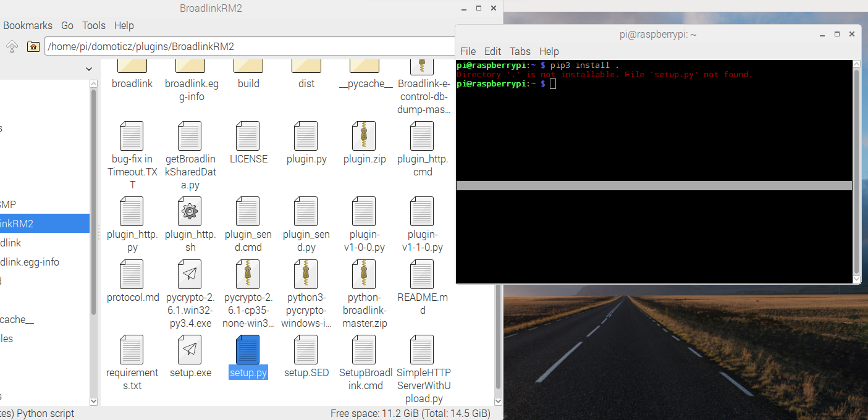
Task: Select the plugin_http.sh script with gear icon
Action: coord(190,225)
